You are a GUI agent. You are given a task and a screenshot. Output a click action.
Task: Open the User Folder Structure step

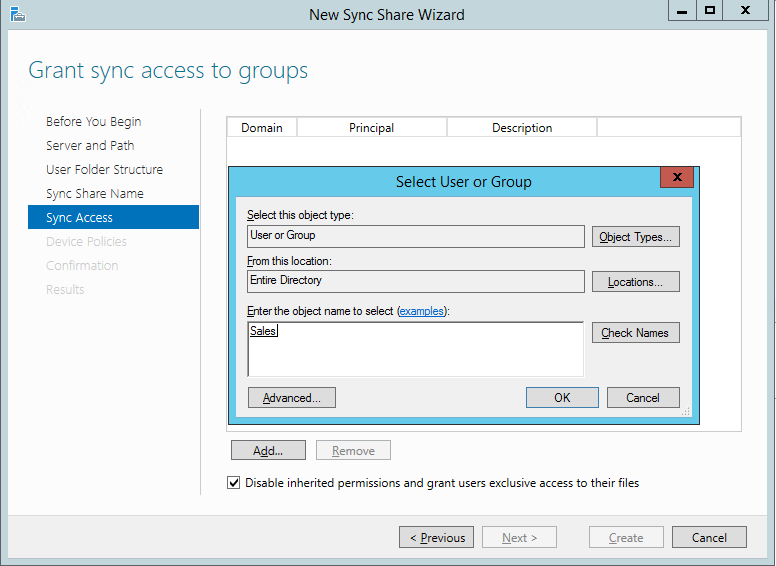pos(104,170)
